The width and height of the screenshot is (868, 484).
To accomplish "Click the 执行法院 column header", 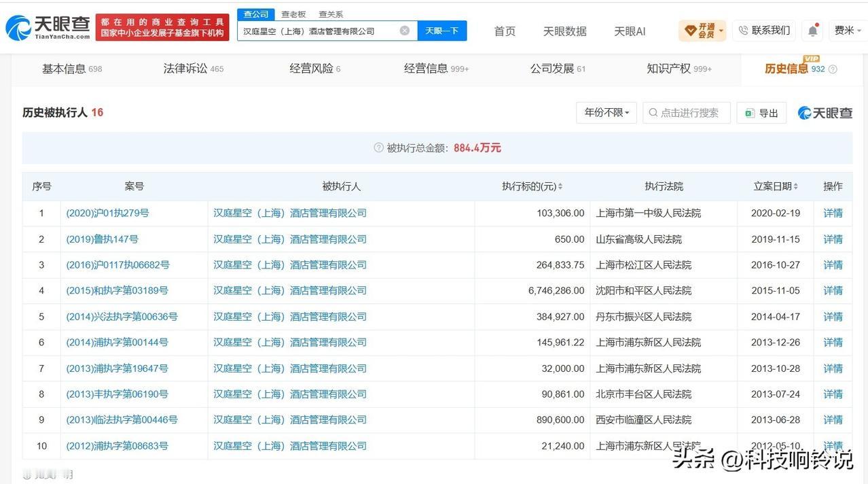I will 664,186.
